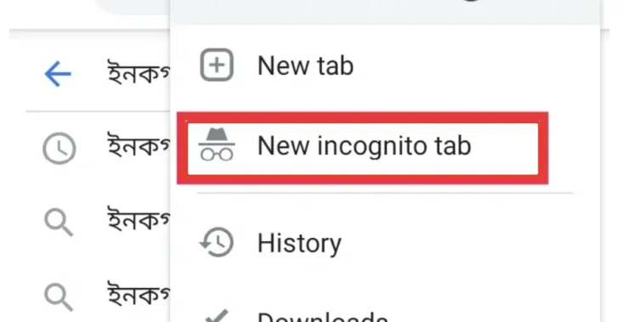Click the rounded address bar at top left

pos(132,7)
